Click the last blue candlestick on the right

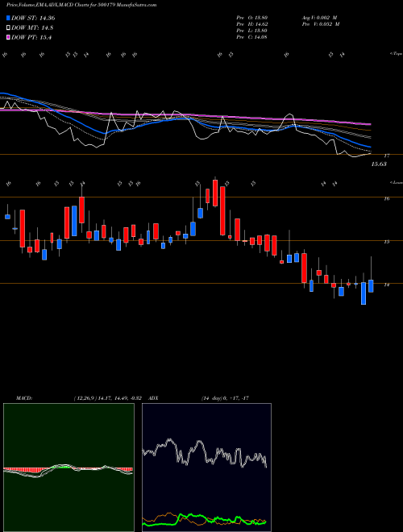[x=371, y=285]
